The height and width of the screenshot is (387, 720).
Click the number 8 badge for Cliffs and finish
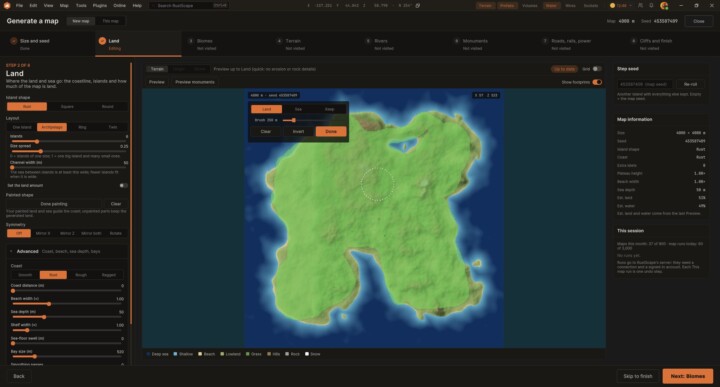click(634, 41)
